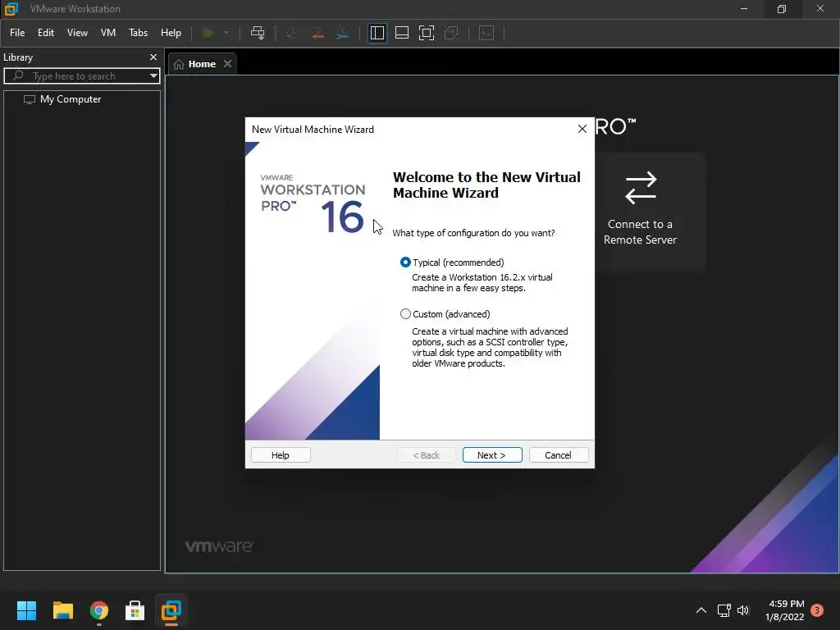
Task: Click the Cancel button in wizard
Action: [x=558, y=454]
